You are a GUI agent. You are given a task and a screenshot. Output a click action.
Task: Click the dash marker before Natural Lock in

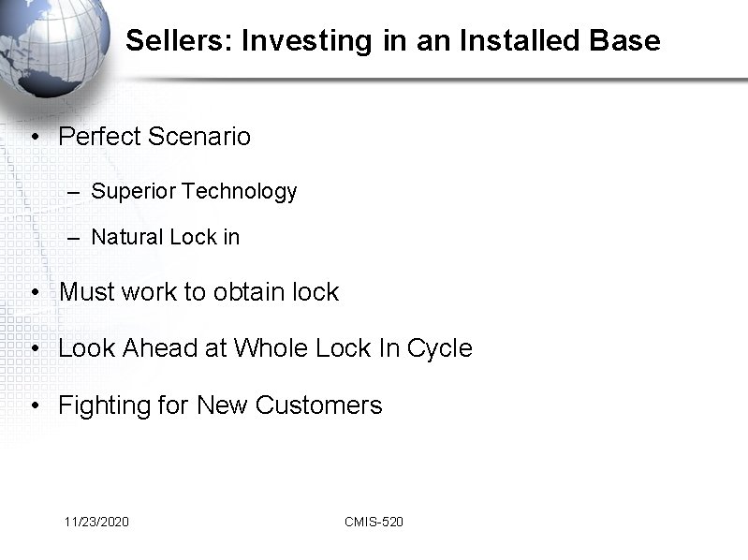(74, 238)
